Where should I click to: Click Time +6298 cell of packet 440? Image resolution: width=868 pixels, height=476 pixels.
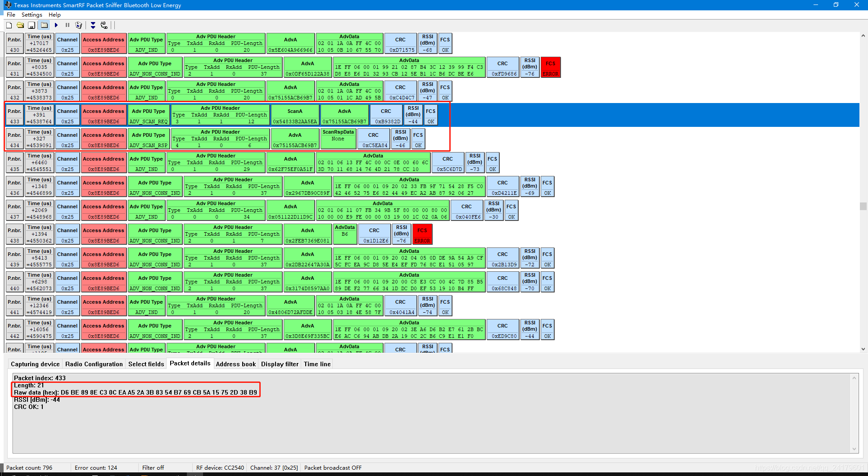pos(40,282)
